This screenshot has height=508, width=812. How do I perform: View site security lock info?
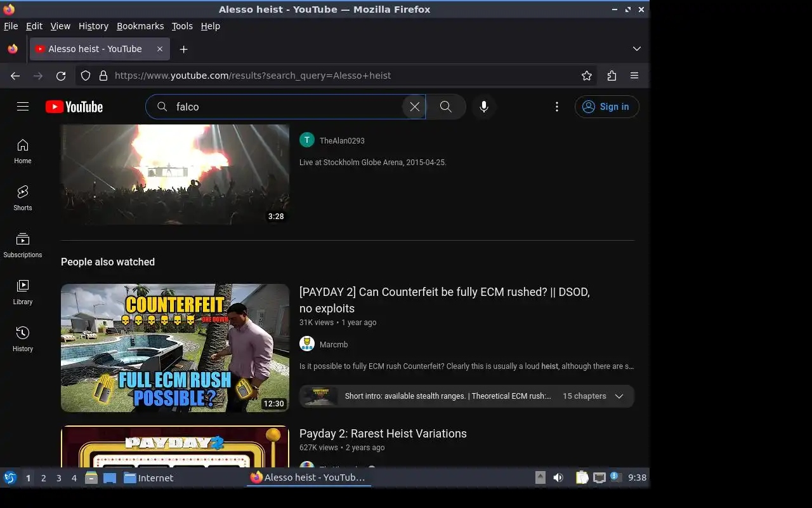103,76
